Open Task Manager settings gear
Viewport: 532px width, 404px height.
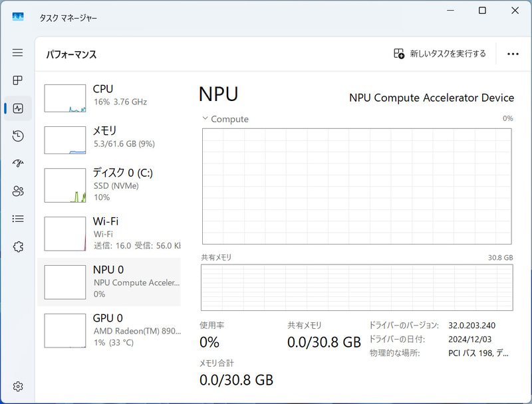click(x=17, y=386)
